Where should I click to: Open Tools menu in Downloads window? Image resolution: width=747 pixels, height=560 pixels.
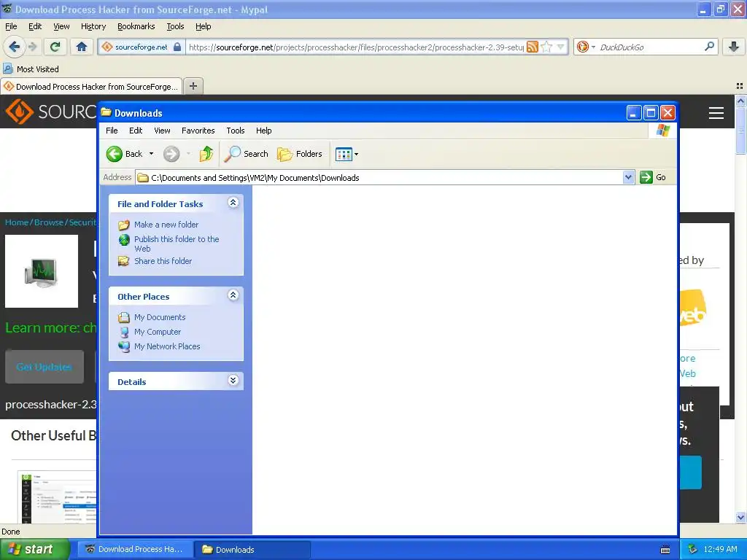(236, 131)
